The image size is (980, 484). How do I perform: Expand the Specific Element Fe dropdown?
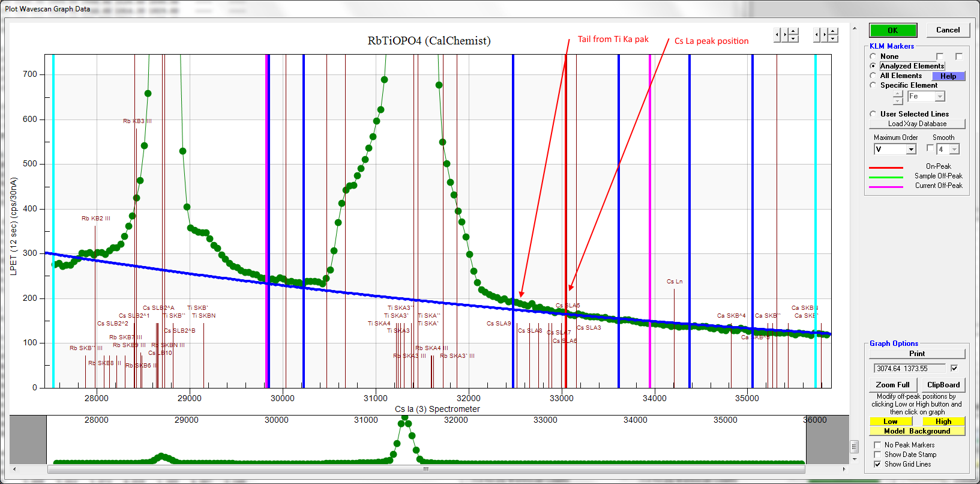(940, 97)
